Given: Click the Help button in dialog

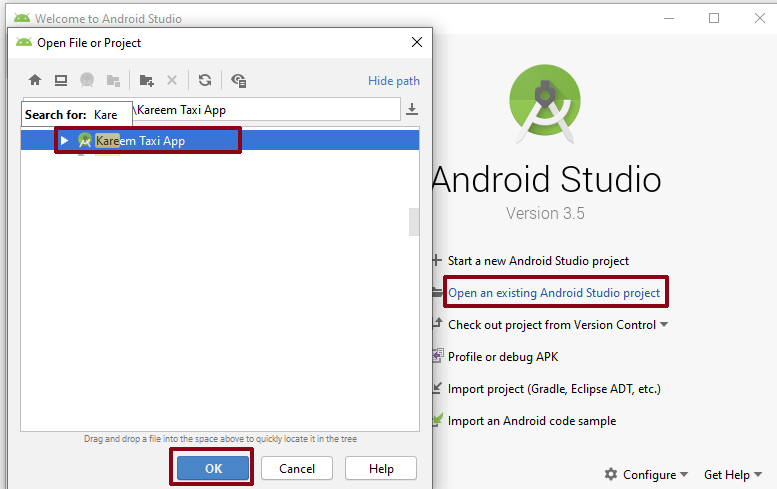Looking at the screenshot, I should [x=381, y=468].
